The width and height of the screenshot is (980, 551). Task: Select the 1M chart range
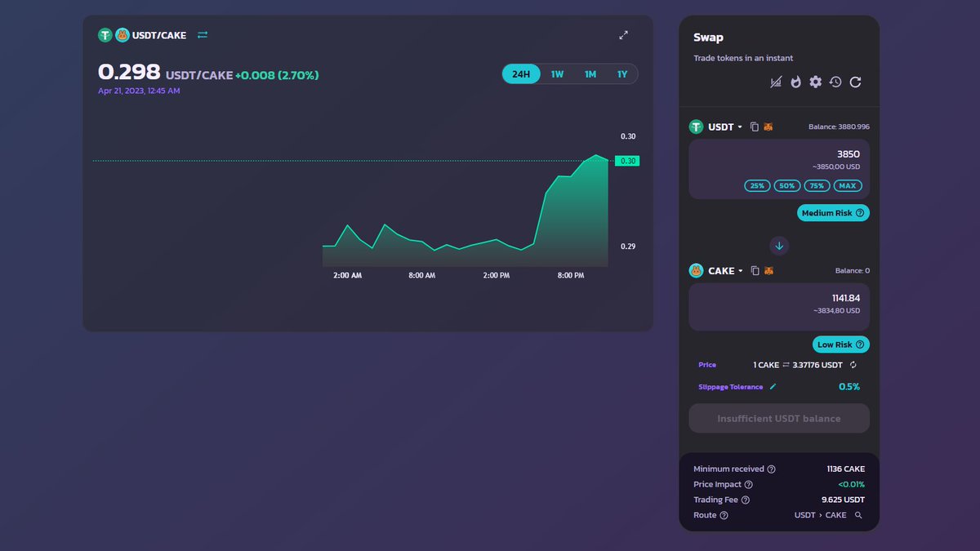click(x=590, y=74)
